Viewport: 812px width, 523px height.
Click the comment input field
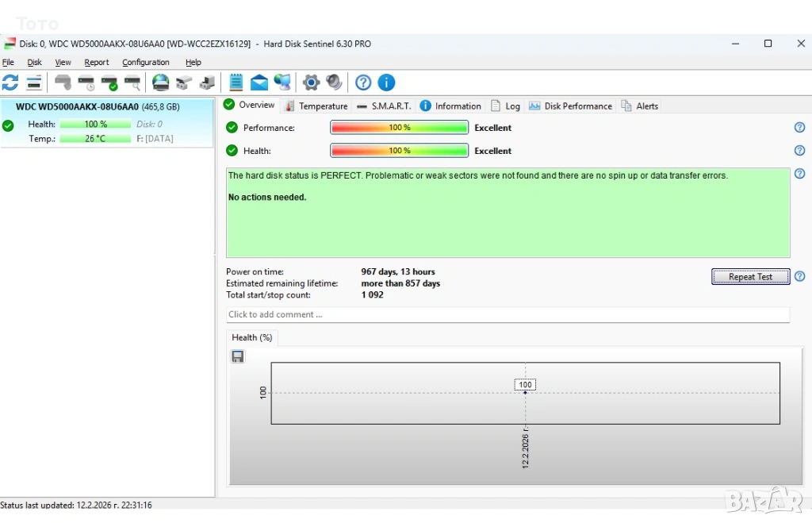(x=507, y=315)
